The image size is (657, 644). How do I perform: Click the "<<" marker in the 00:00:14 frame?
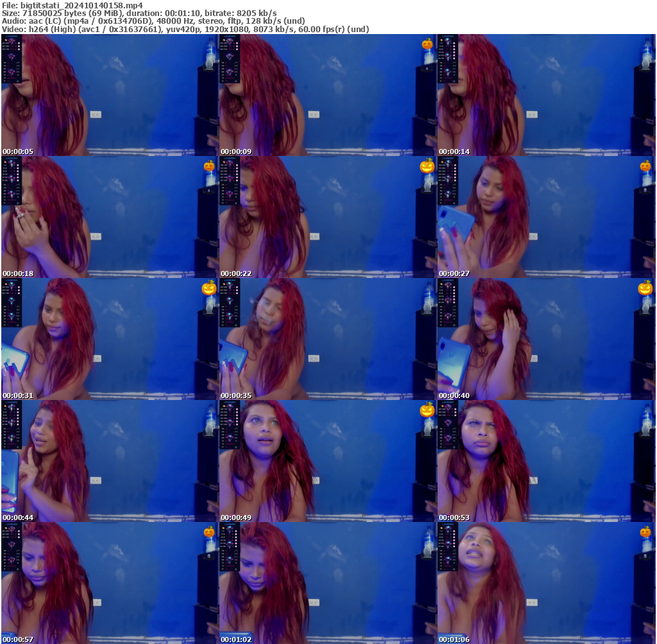[x=532, y=114]
